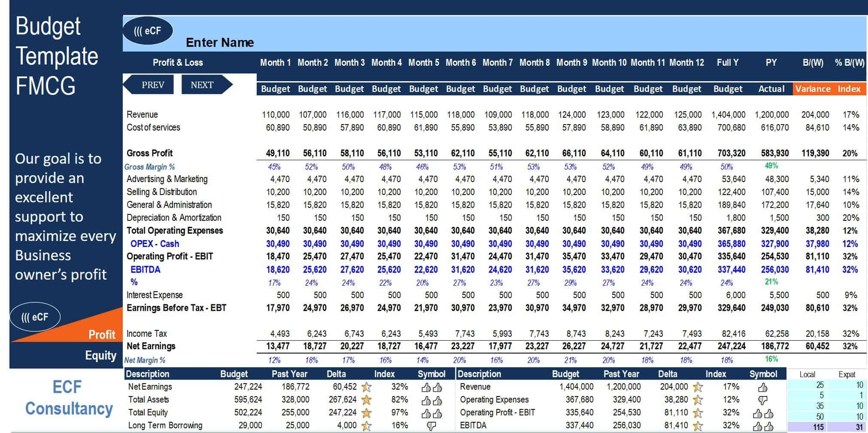
Task: Select the thumbs-up symbol in Revenue summary row
Action: pos(763,387)
